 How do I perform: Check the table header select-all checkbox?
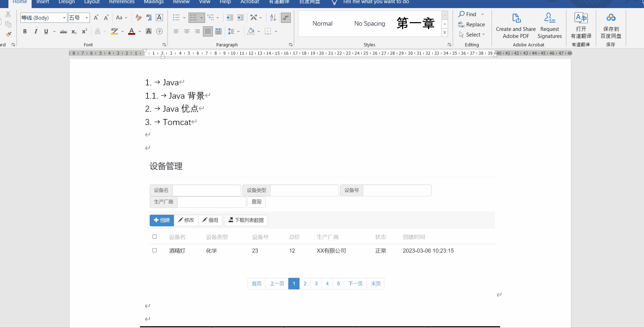pos(155,237)
